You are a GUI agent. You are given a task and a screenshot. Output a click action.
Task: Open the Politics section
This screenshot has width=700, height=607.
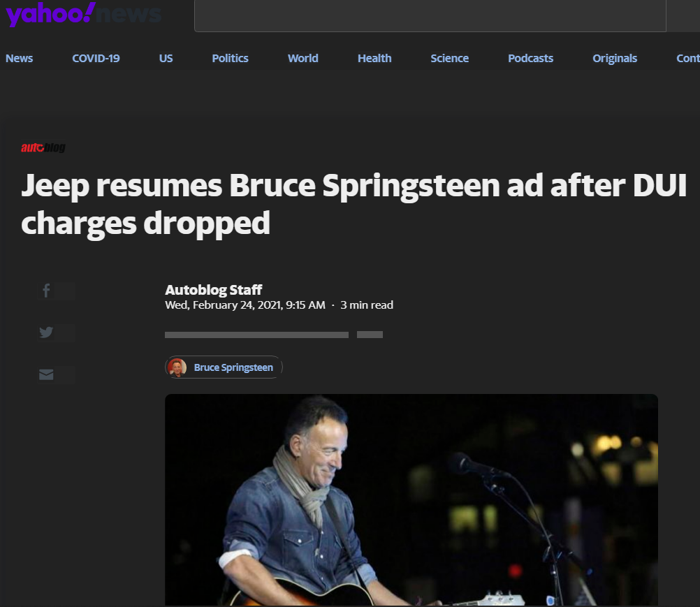tap(230, 59)
